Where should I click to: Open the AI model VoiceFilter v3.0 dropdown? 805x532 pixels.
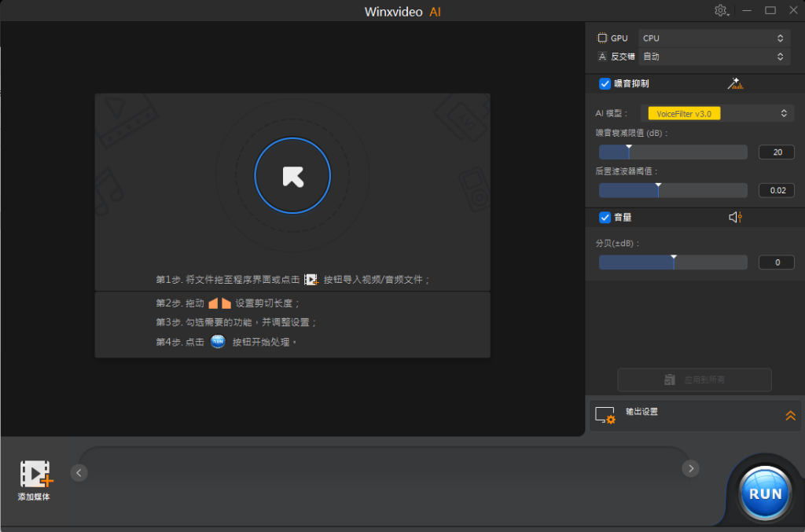pyautogui.click(x=715, y=114)
